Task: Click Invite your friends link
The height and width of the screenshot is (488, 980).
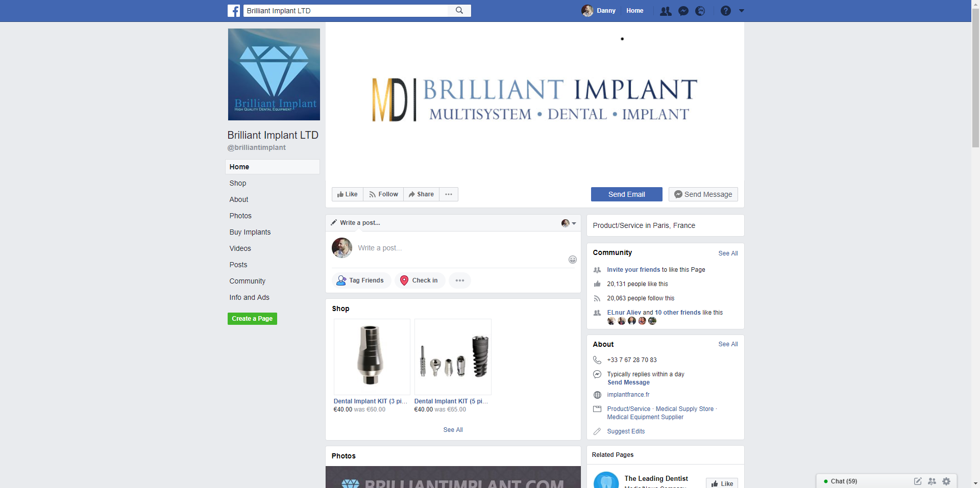Action: [x=633, y=270]
